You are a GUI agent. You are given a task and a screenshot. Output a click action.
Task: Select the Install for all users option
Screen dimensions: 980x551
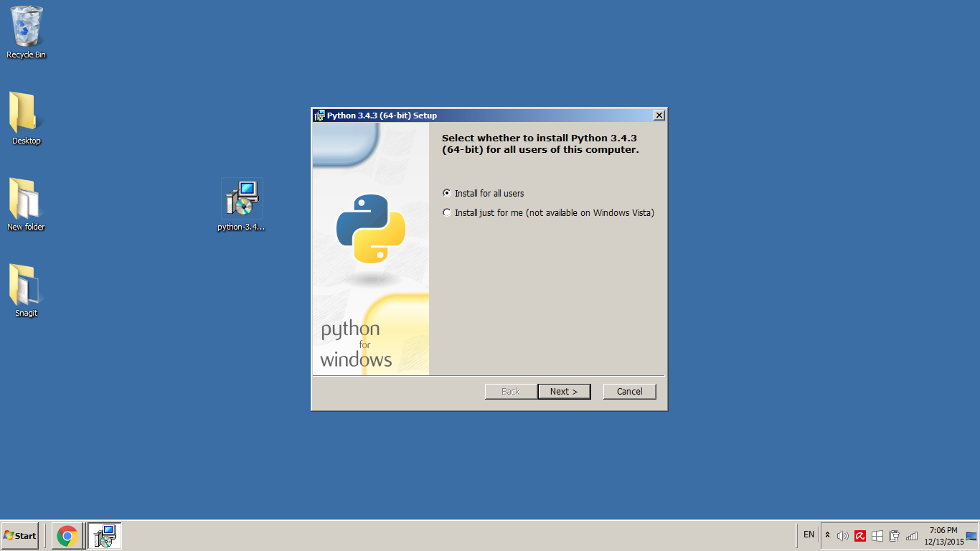484,194
